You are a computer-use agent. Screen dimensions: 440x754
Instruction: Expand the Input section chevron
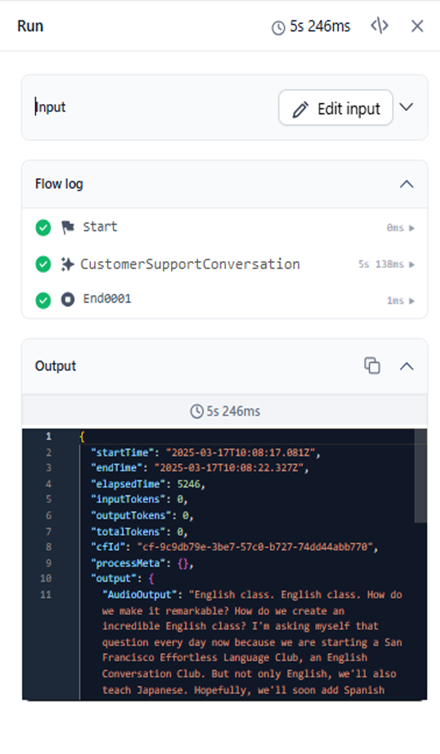coord(406,107)
